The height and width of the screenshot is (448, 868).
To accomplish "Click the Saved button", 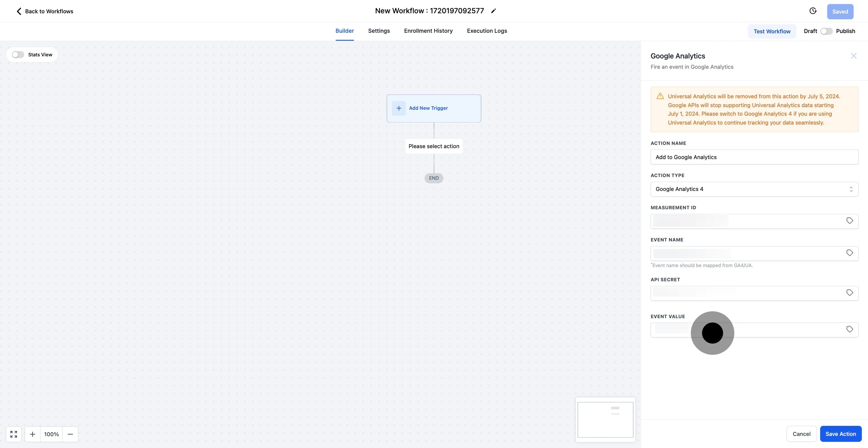I will [840, 12].
